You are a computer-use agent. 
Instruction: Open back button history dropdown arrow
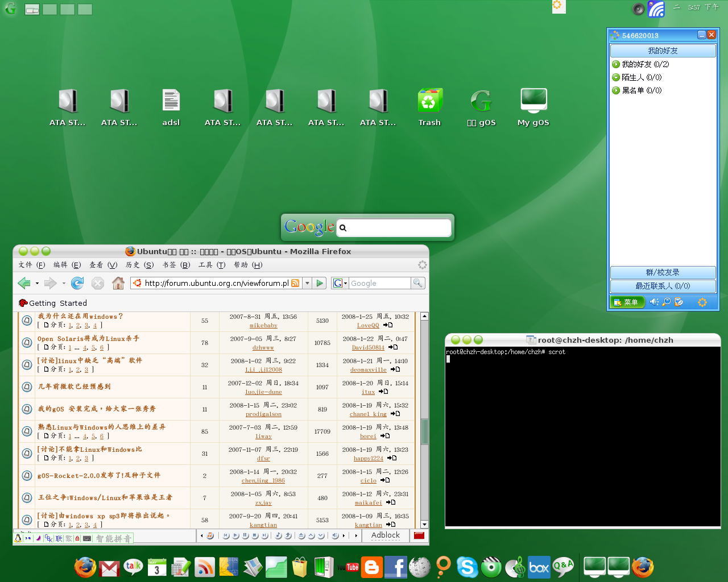37,283
